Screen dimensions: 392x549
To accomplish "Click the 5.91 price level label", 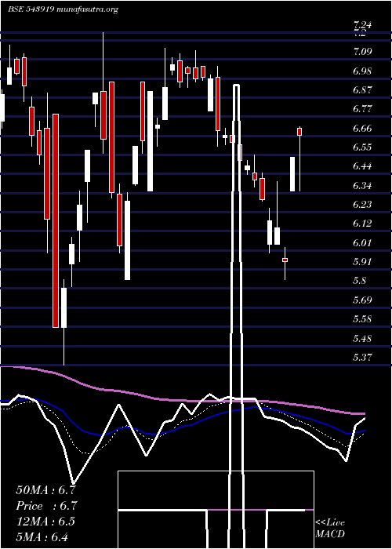I will pos(362,262).
